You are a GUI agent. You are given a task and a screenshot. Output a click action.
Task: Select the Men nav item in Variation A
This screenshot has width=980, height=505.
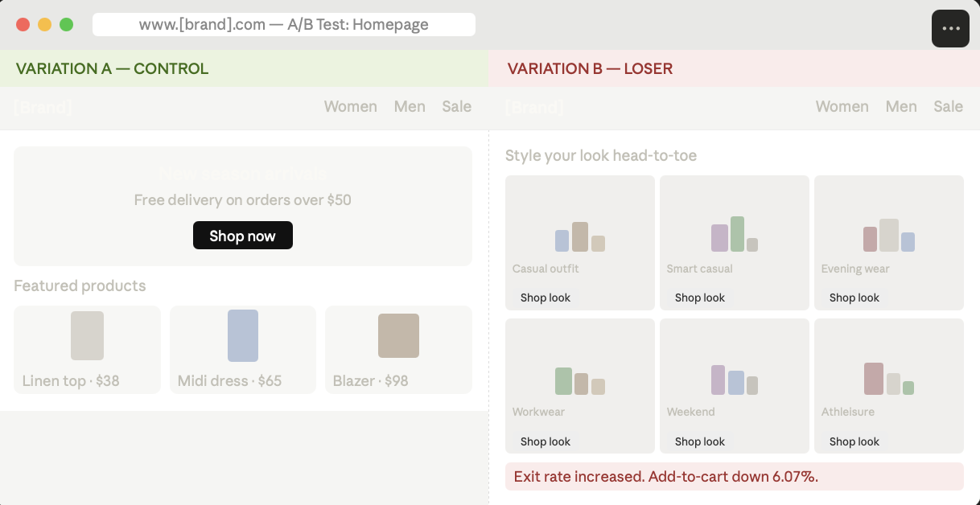[410, 106]
